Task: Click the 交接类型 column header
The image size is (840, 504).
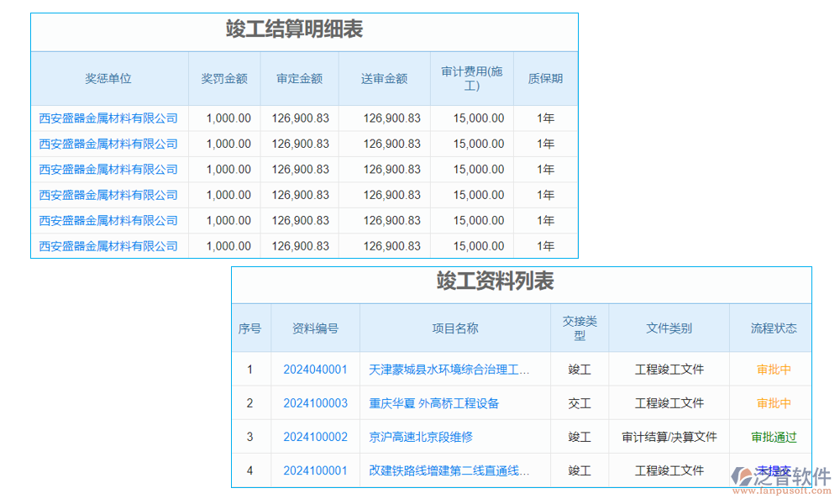Action: (580, 328)
